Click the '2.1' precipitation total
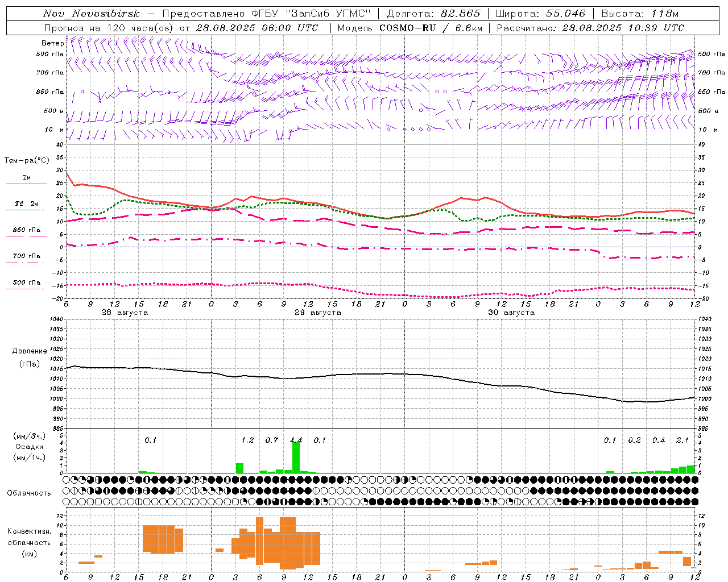728x582 pixels. pyautogui.click(x=682, y=440)
